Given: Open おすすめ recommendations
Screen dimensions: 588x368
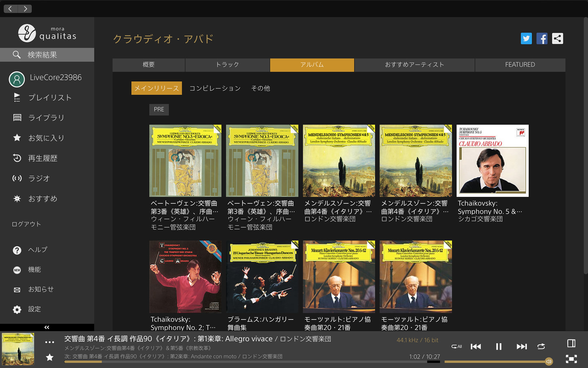Looking at the screenshot, I should [35, 199].
